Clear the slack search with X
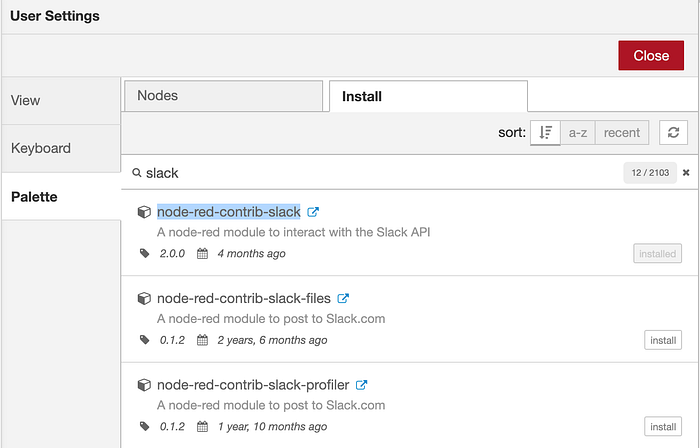This screenshot has height=448, width=700. 686,173
